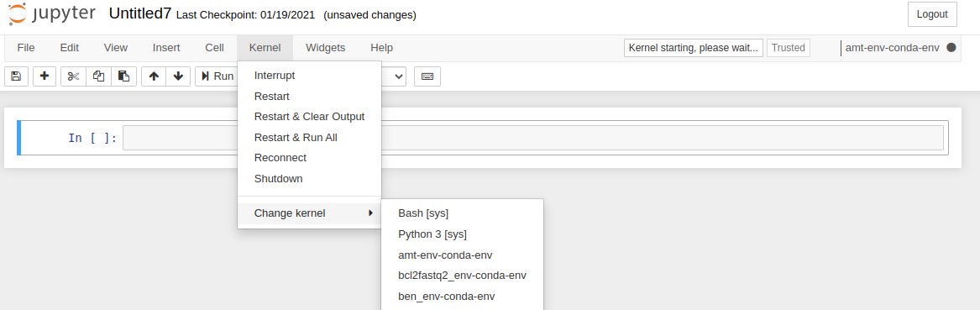Image resolution: width=980 pixels, height=310 pixels.
Task: Click the save and checkpoint icon
Action: point(16,76)
